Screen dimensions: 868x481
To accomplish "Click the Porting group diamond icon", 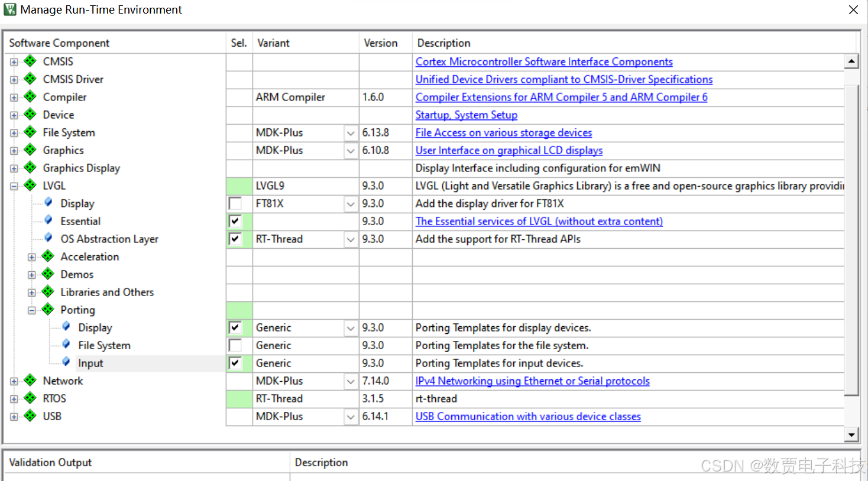I will pyautogui.click(x=48, y=309).
